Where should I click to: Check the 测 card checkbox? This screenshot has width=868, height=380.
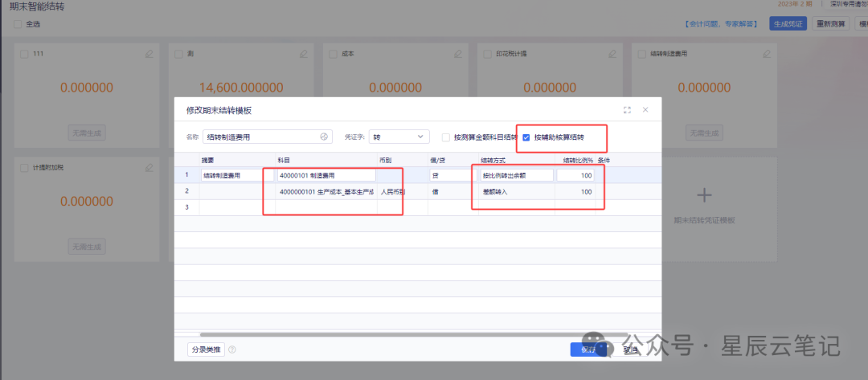click(178, 54)
